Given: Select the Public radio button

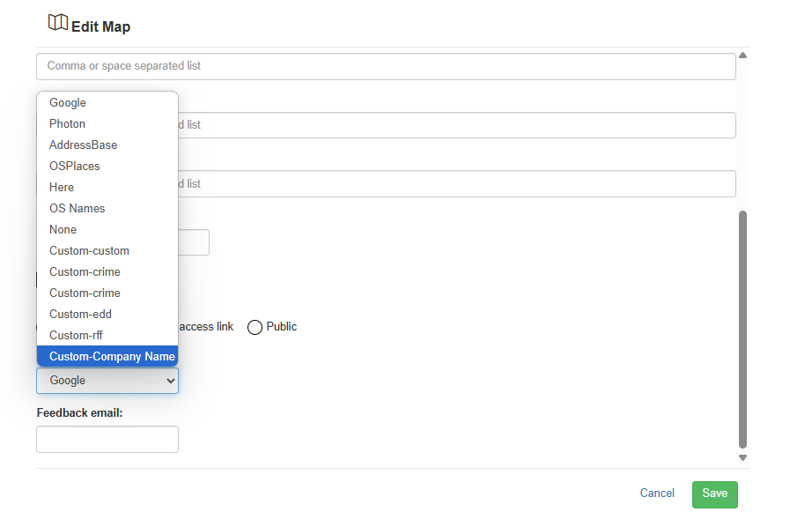Looking at the screenshot, I should tap(255, 327).
